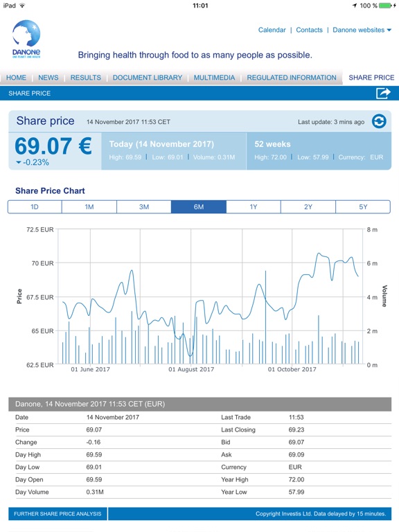Image resolution: width=399 pixels, height=532 pixels.
Task: Switch chart to 5Y range
Action: (363, 206)
